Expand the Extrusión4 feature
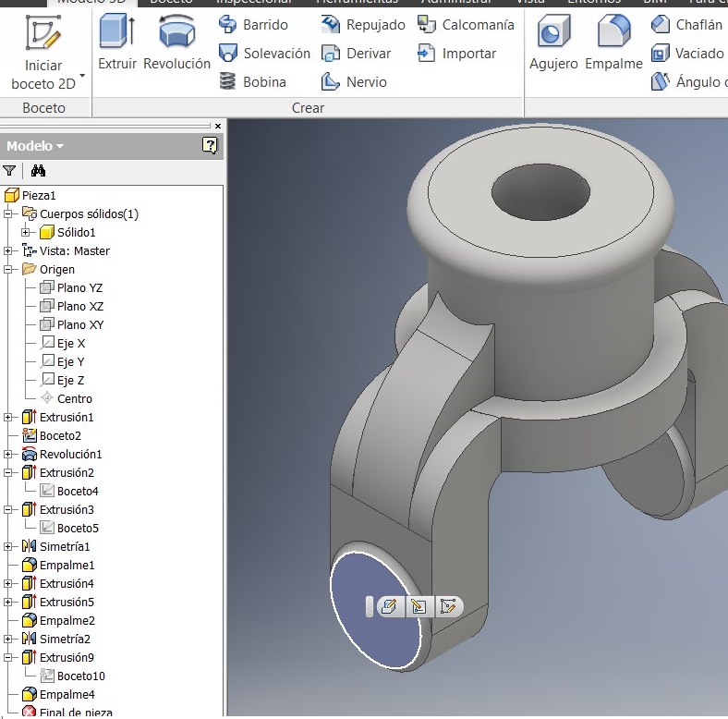 click(x=8, y=583)
